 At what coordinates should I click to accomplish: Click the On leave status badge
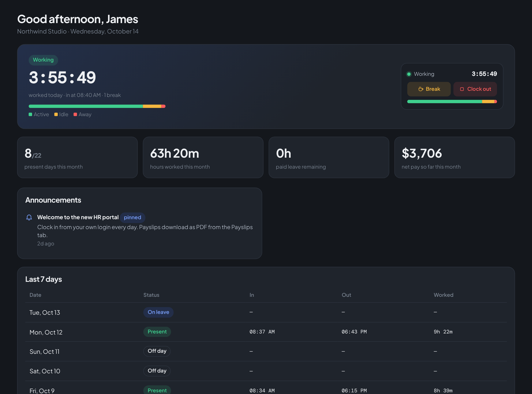click(158, 312)
